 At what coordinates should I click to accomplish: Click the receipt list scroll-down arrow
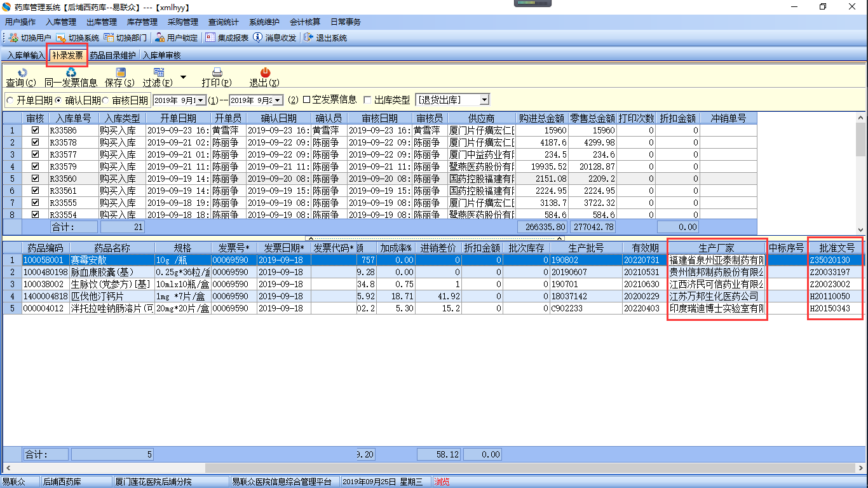click(x=861, y=229)
